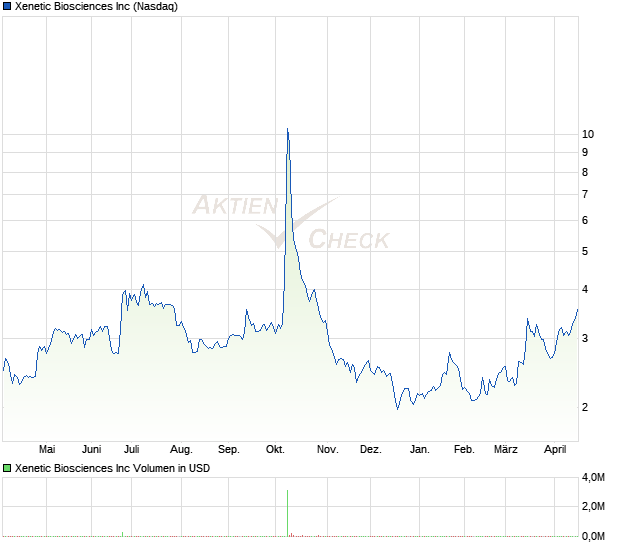Click the volume axis label 4,0M
The image size is (620, 546).
tap(593, 478)
